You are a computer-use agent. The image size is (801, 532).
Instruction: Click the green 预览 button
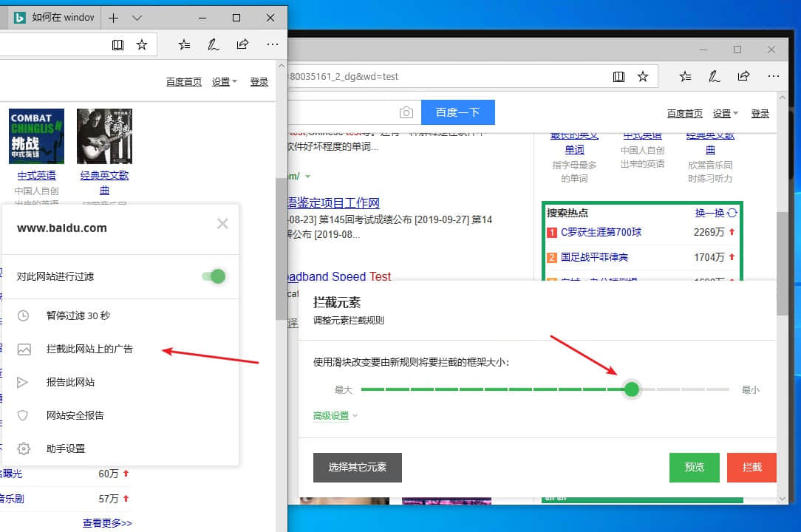pyautogui.click(x=694, y=467)
